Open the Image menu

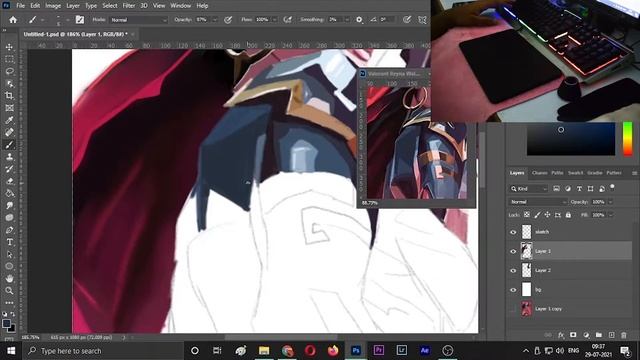click(53, 6)
